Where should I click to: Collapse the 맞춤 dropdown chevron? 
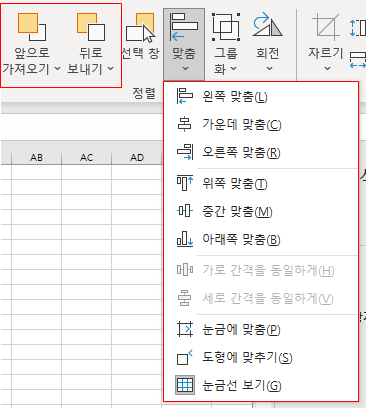pos(186,68)
